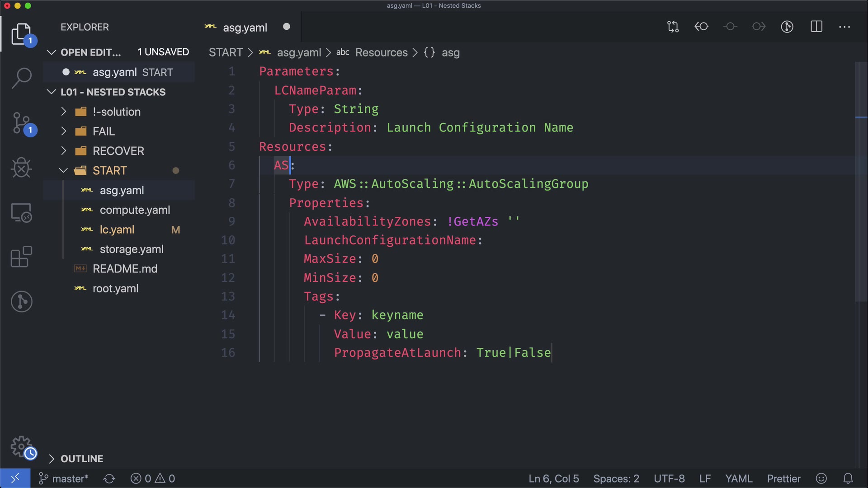Screen dimensions: 868x488
Task: Open the Run and Debug view
Action: 21,168
